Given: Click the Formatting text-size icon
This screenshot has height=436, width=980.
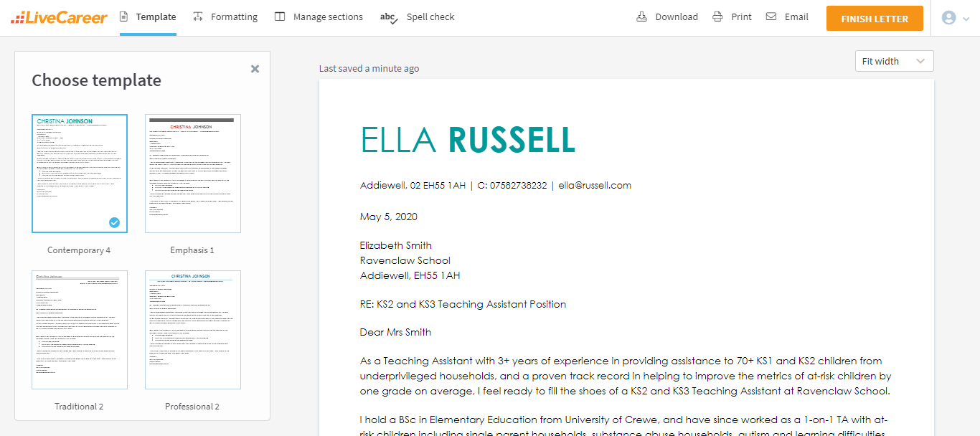Looking at the screenshot, I should [x=198, y=16].
